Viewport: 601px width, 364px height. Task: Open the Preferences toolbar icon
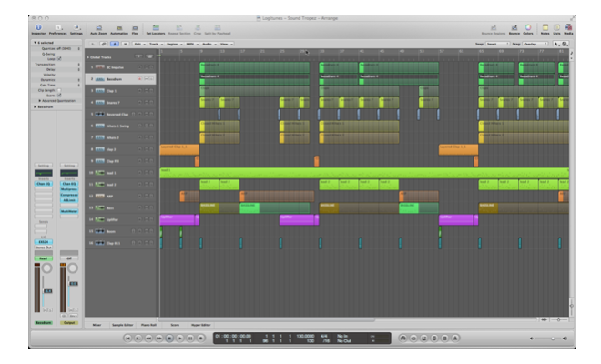(x=58, y=29)
